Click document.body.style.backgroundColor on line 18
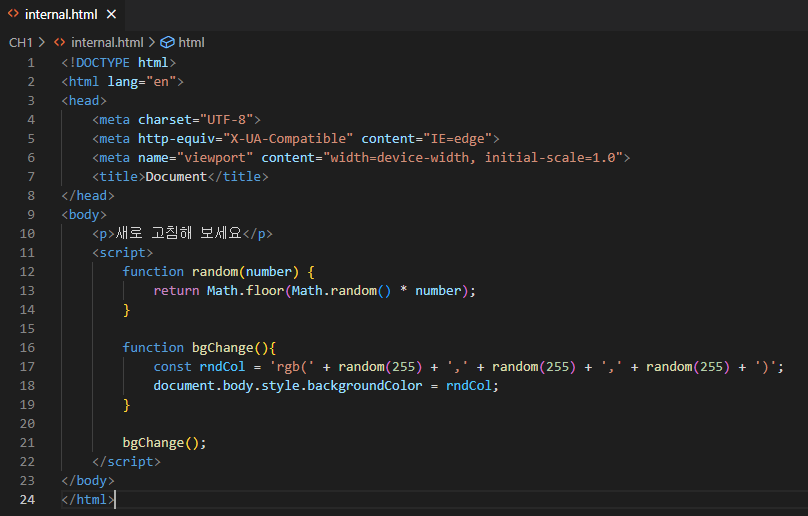Screen dimensions: 808x516 288,386
